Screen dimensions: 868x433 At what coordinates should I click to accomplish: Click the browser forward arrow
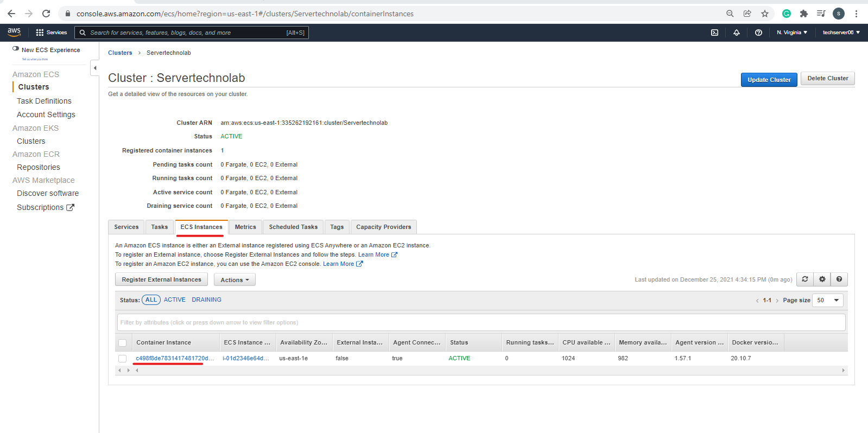[x=29, y=14]
